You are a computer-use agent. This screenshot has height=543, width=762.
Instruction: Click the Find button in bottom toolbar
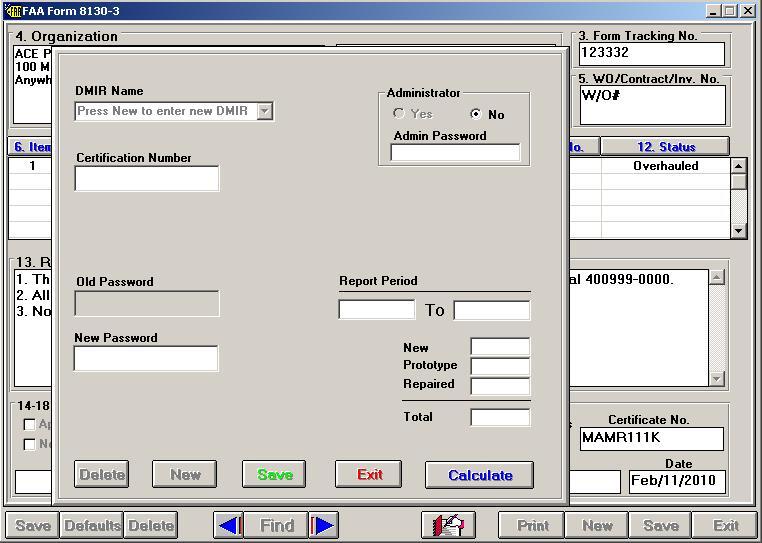277,525
